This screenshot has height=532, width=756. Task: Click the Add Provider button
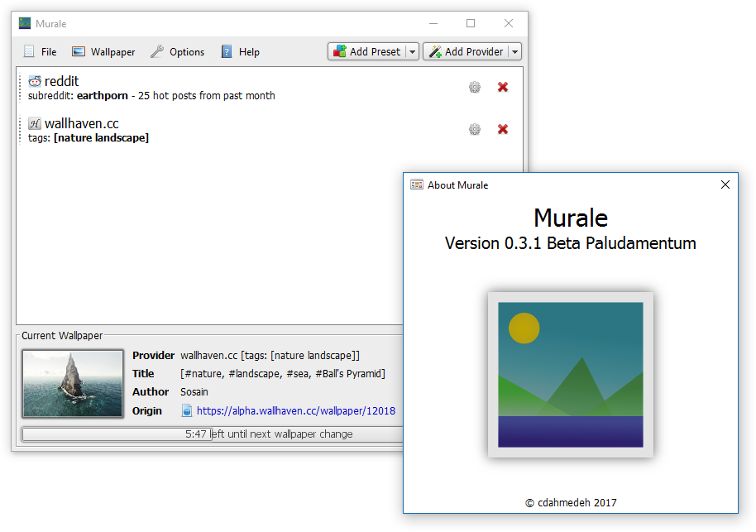click(x=467, y=51)
